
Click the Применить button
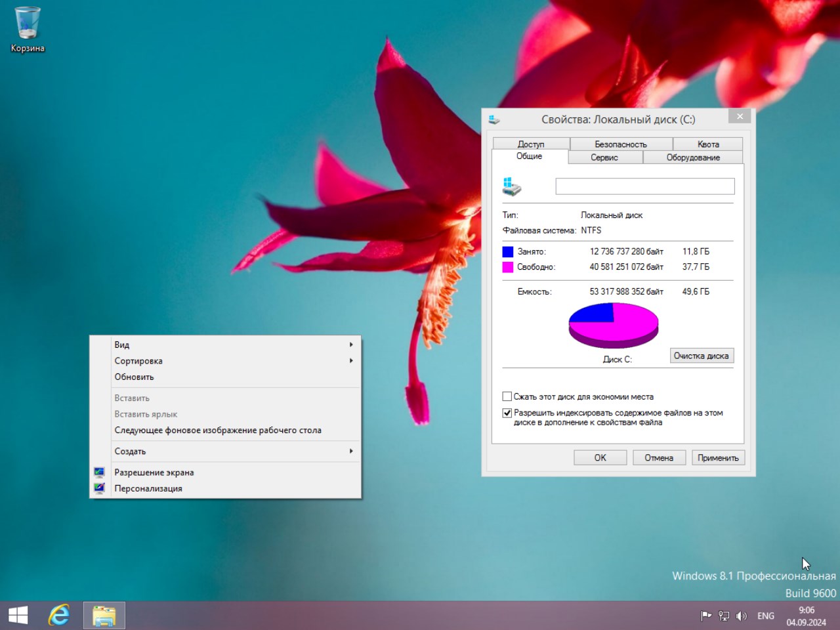(x=718, y=457)
